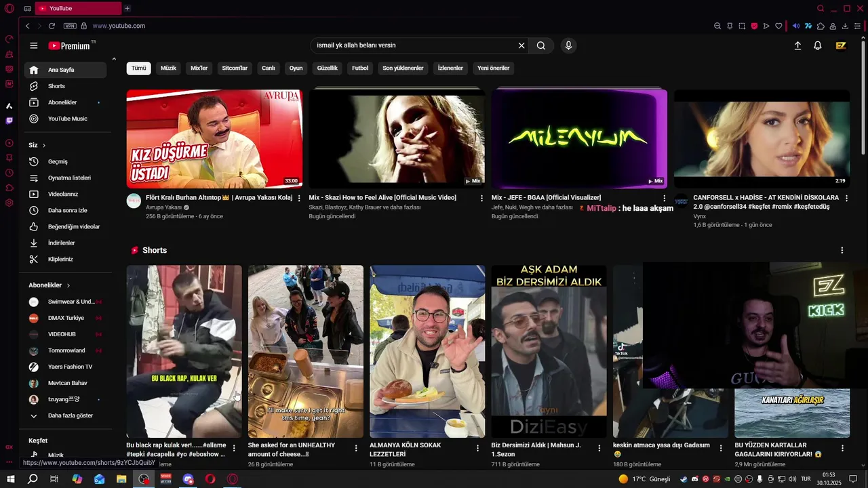868x488 pixels.
Task: Open browser downloads icon
Action: (x=845, y=26)
